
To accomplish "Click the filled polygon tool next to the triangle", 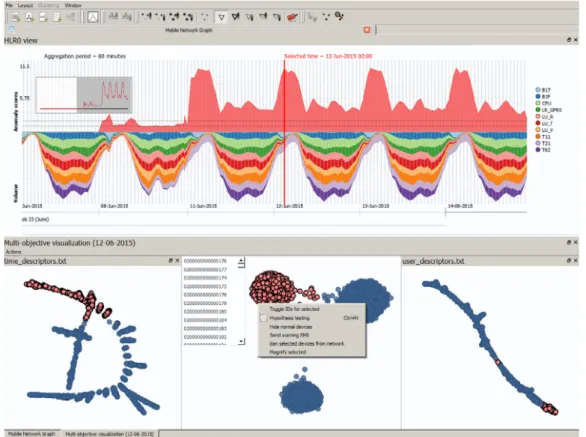I will (x=235, y=16).
